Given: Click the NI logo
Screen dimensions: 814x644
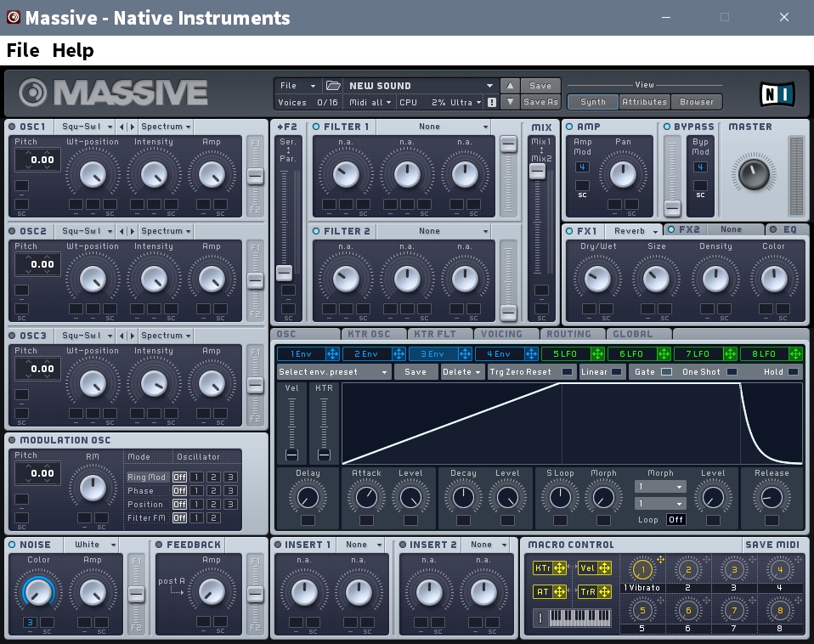Looking at the screenshot, I should point(777,94).
